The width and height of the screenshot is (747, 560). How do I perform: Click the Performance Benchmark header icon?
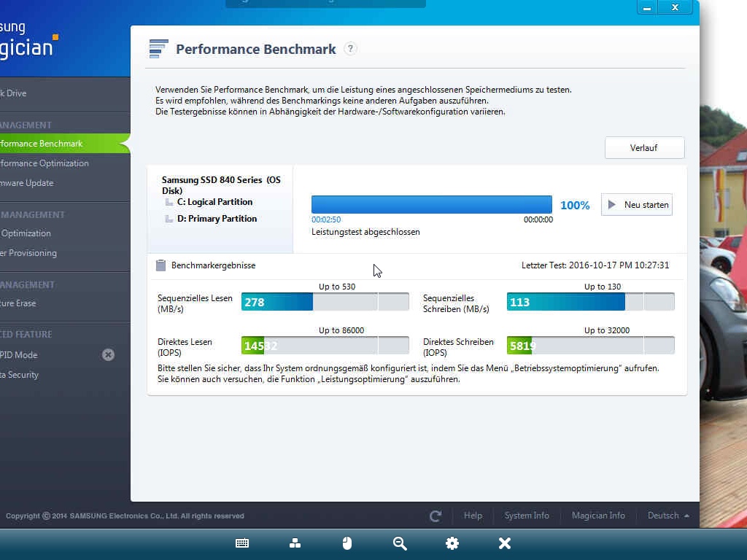(158, 49)
